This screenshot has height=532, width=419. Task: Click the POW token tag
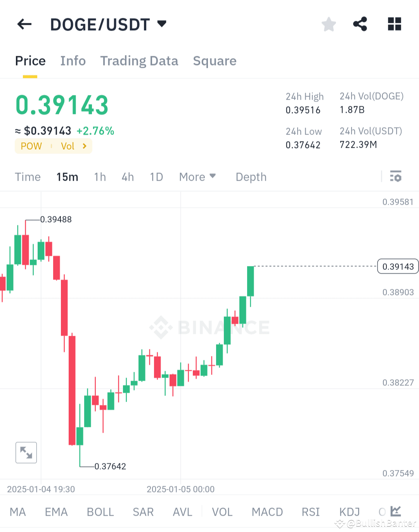[31, 146]
